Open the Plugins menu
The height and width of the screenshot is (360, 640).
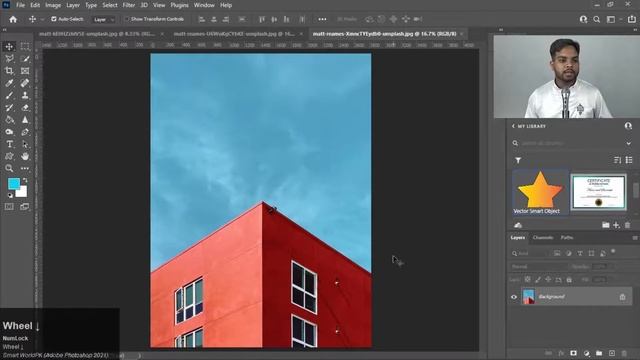tap(179, 5)
